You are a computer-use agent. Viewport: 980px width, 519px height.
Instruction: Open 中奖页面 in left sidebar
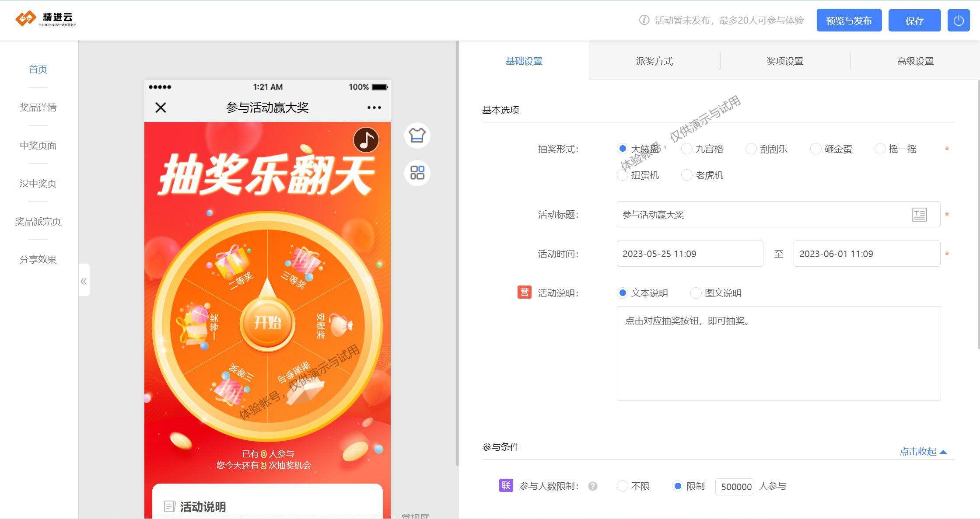(x=38, y=146)
